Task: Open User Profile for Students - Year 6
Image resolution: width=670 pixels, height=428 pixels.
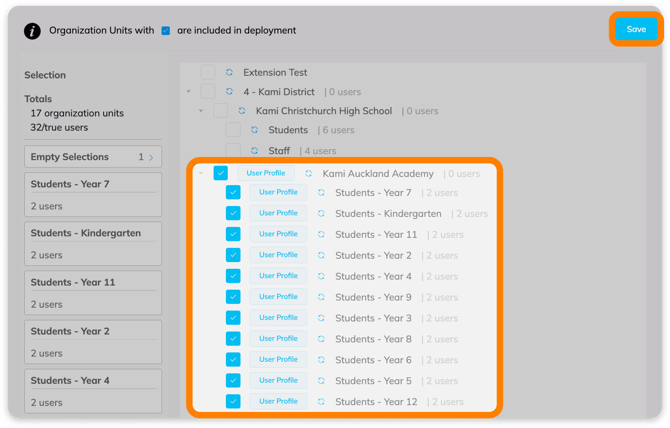Action: tap(278, 360)
